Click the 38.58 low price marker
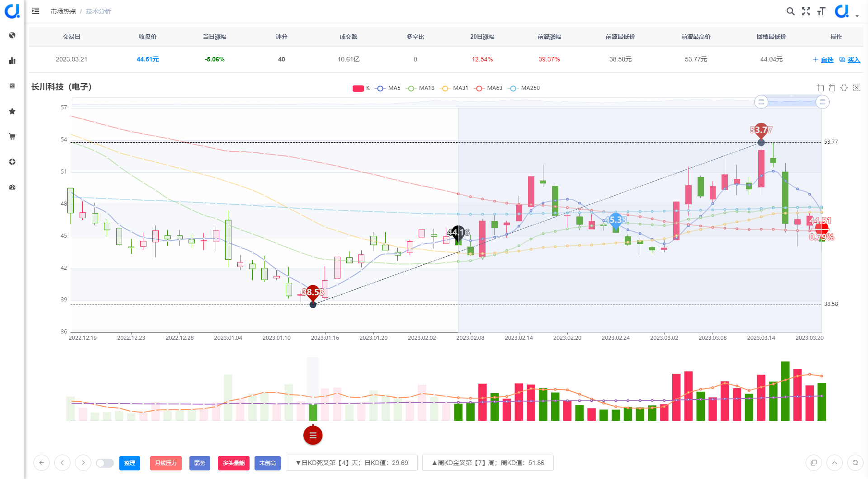The image size is (868, 479). click(313, 293)
